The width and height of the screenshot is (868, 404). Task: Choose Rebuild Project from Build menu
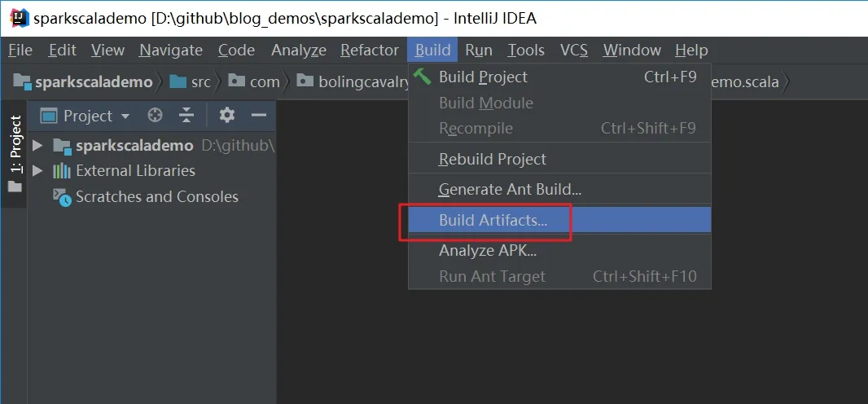(x=492, y=159)
